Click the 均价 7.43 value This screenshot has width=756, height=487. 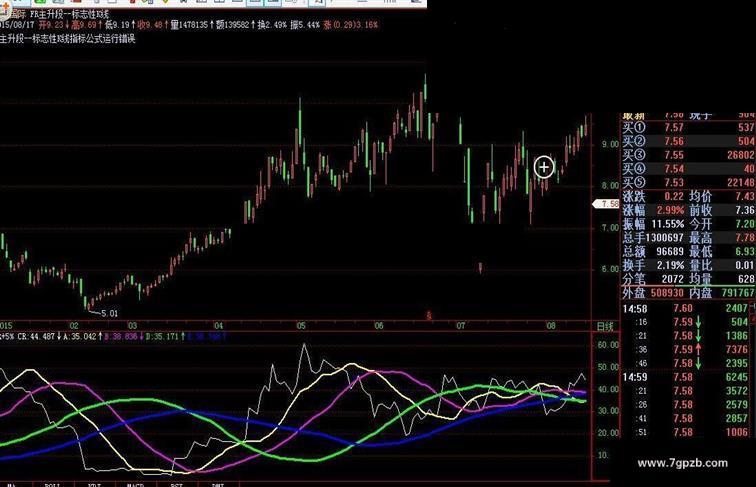(x=745, y=196)
